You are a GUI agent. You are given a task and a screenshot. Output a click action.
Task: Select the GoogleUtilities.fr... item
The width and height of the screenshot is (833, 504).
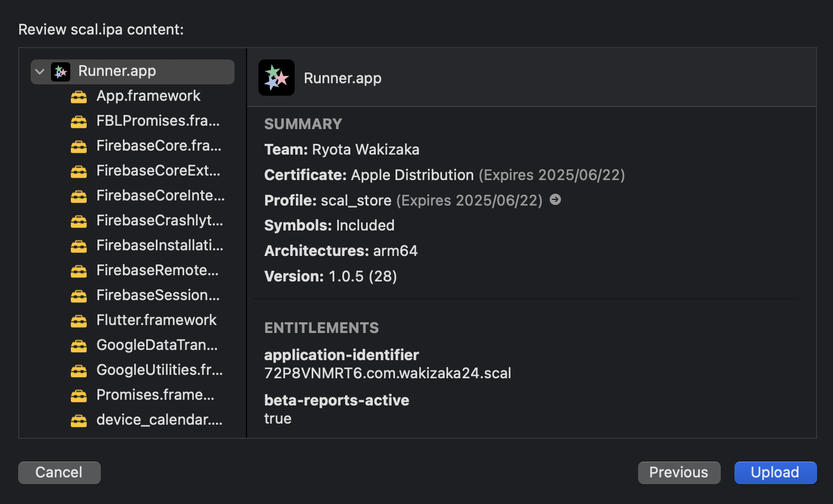pyautogui.click(x=160, y=370)
